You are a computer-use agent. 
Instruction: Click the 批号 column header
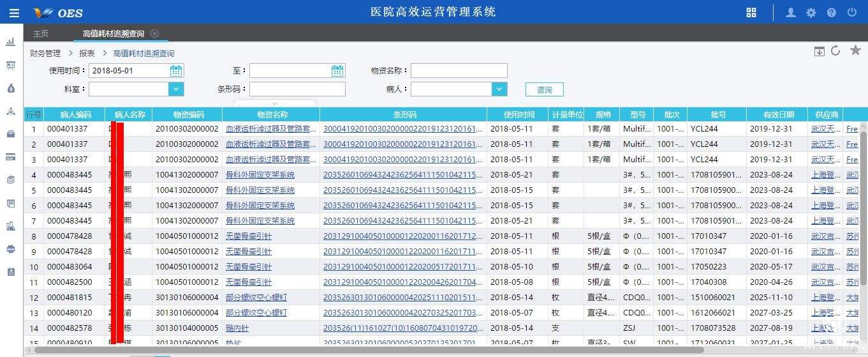pyautogui.click(x=718, y=115)
